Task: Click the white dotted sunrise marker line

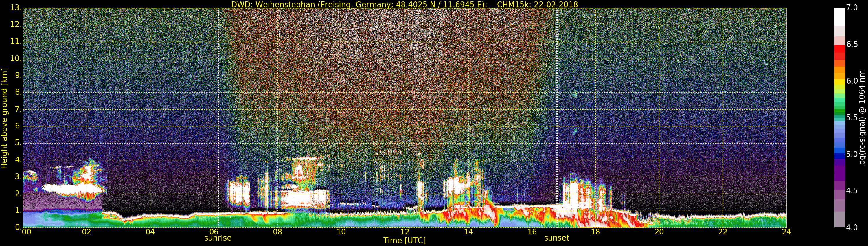Action: click(218, 118)
